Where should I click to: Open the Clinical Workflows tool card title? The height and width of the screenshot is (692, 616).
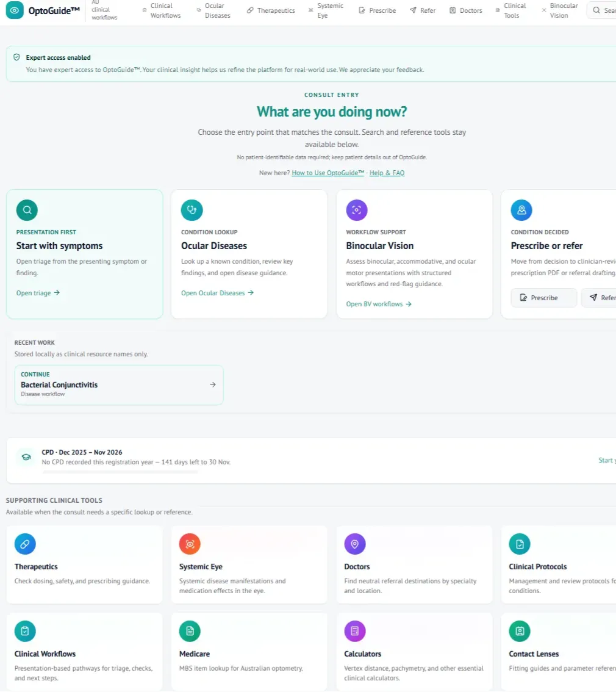click(x=45, y=654)
